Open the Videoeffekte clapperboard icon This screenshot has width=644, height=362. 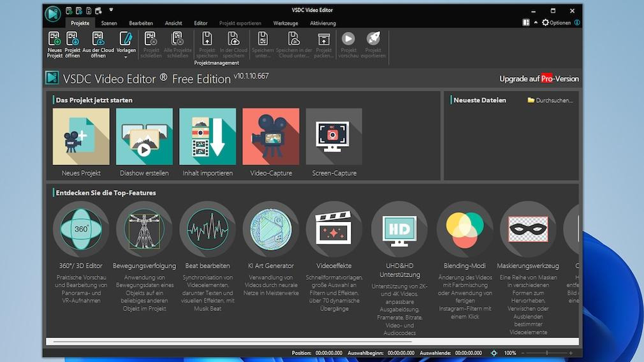(334, 229)
